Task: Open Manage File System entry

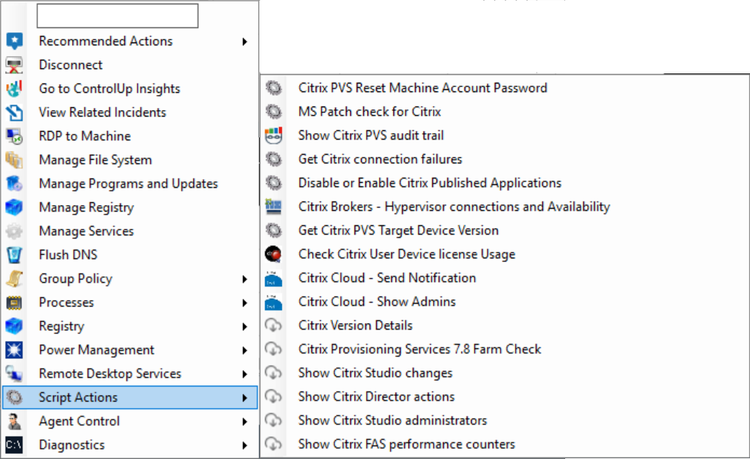Action: point(130,160)
